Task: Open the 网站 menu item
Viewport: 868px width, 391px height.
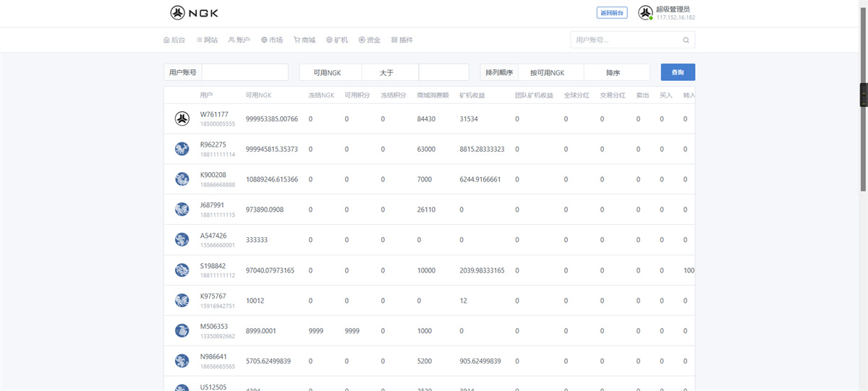Action: (x=207, y=40)
